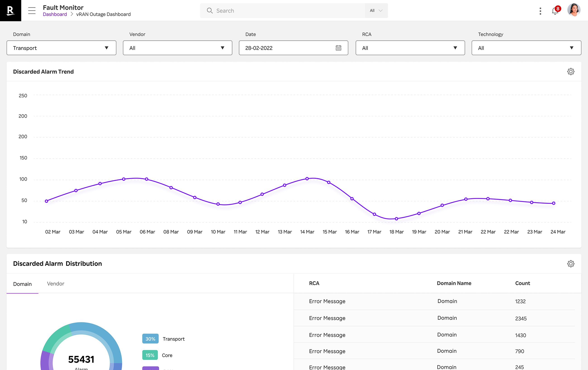Switch to the Vendor distribution tab
This screenshot has width=588, height=370.
[56, 284]
